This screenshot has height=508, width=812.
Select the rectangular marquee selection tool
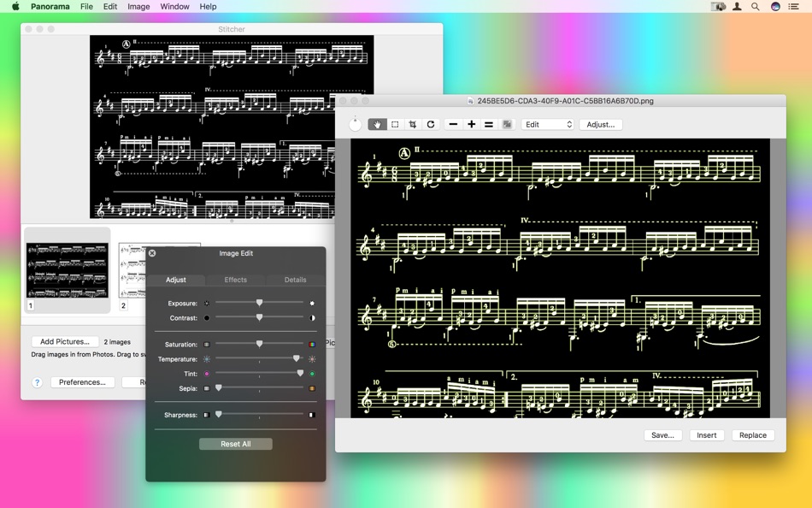[x=395, y=124]
